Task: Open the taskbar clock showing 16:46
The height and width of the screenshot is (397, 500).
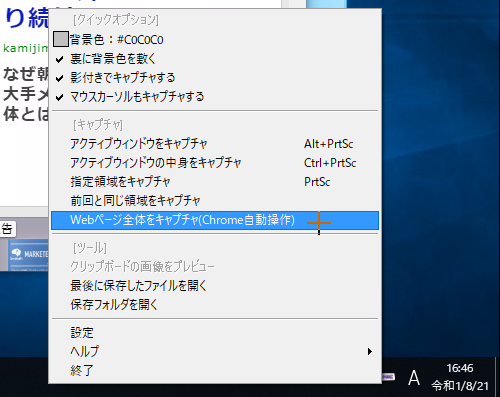Action: coord(460,377)
